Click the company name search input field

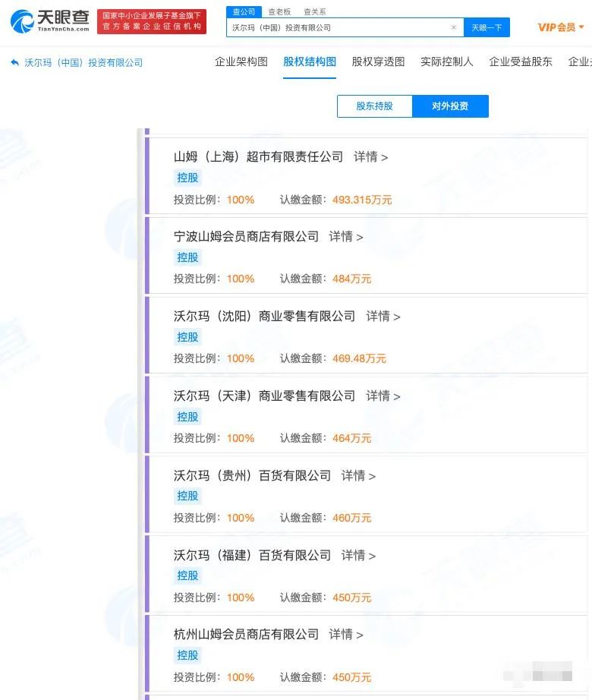click(339, 27)
